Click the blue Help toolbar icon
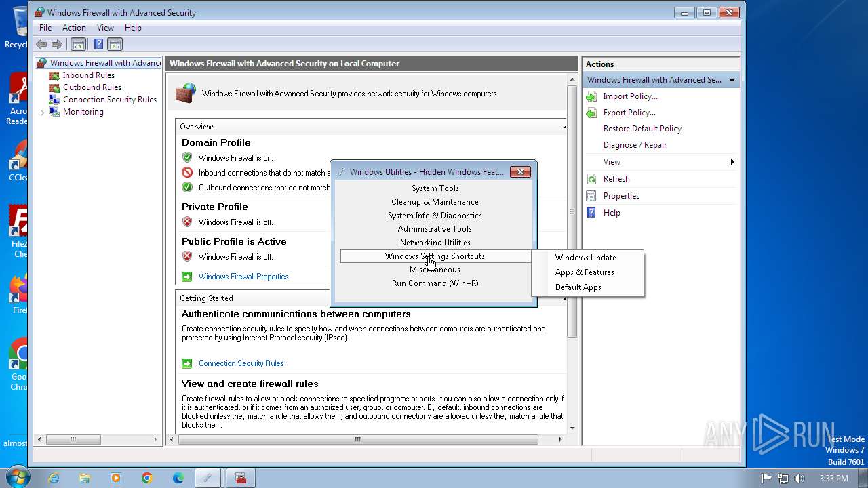 point(98,45)
